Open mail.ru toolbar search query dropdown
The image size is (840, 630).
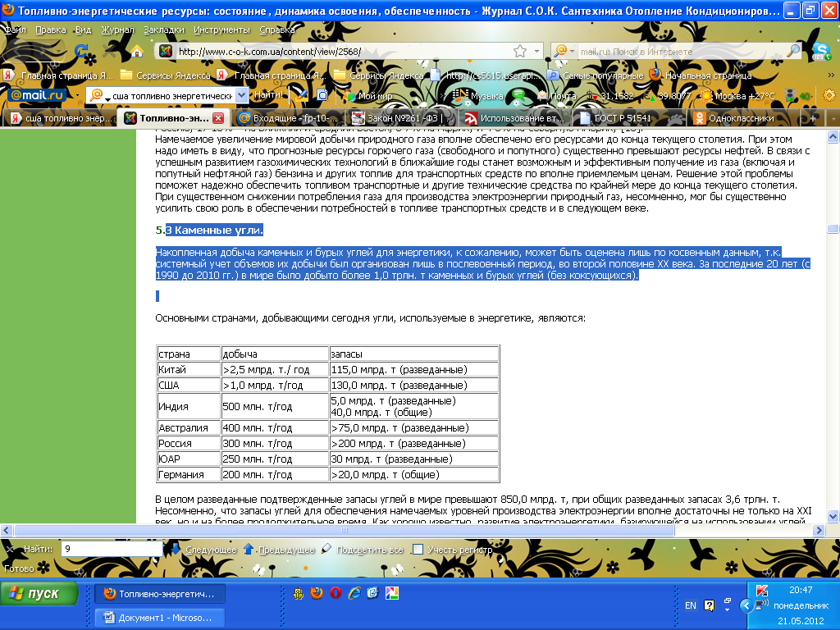242,95
